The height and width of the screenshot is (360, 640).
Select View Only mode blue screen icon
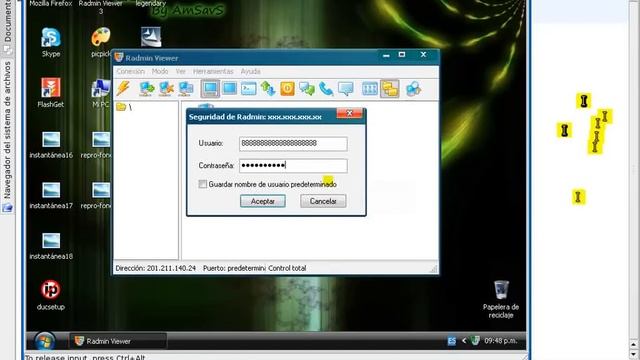pyautogui.click(x=229, y=89)
